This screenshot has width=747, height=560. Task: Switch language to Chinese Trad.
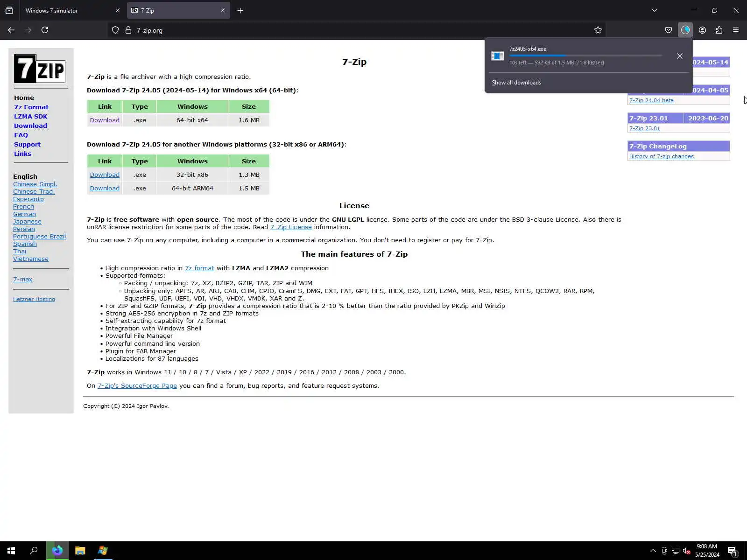[34, 191]
